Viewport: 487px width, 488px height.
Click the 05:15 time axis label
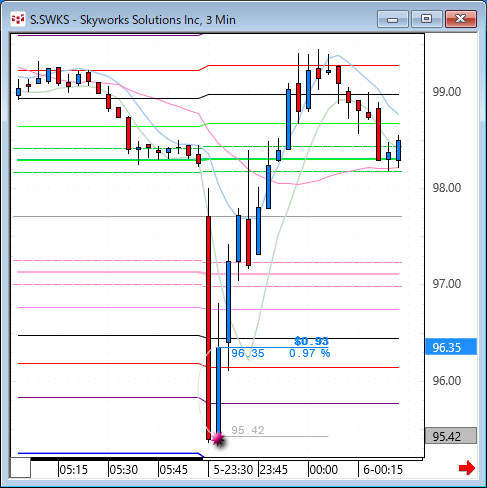[73, 470]
